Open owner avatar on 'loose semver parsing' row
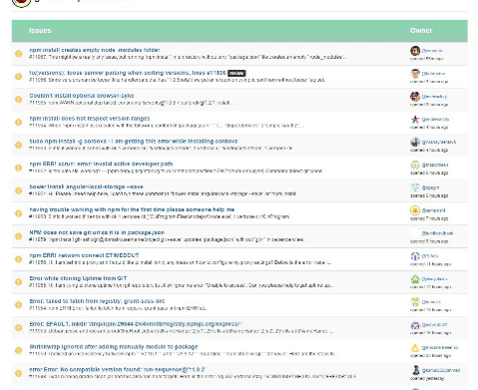 click(x=415, y=73)
